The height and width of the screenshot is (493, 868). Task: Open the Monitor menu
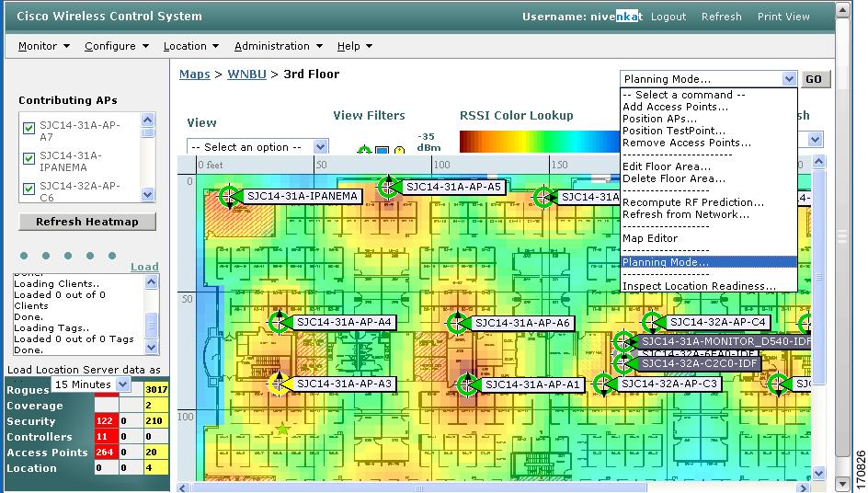[x=44, y=46]
